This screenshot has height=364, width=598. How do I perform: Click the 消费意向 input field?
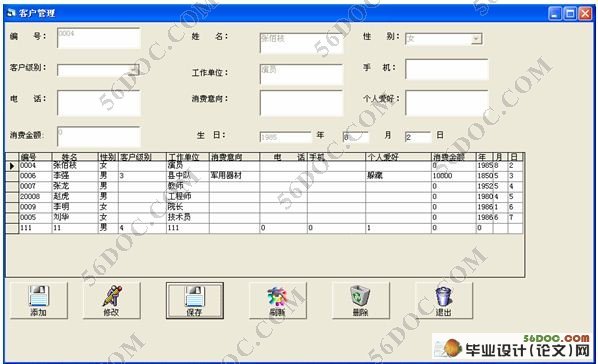click(x=301, y=103)
